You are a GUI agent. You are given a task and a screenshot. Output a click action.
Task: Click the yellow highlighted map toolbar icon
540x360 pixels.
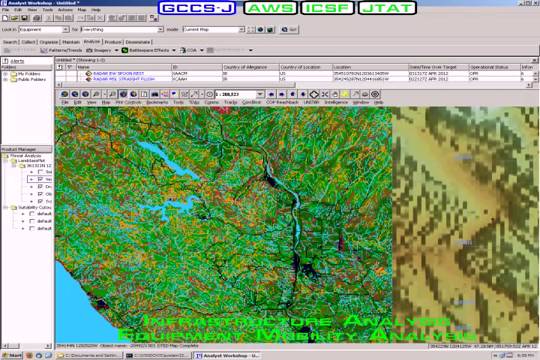coord(345,94)
